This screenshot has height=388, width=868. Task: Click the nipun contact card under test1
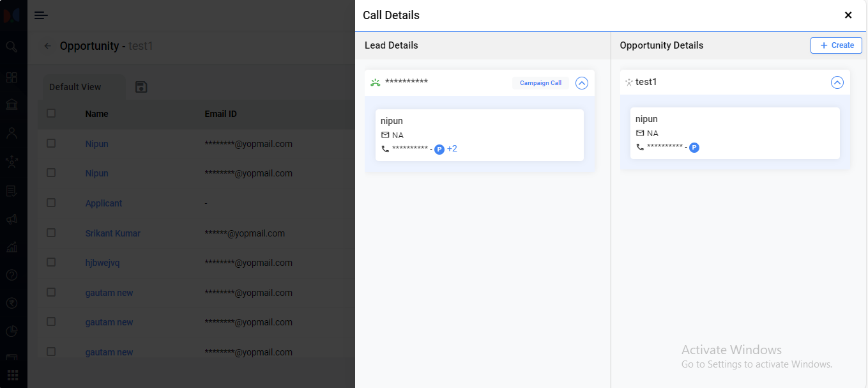tap(735, 133)
